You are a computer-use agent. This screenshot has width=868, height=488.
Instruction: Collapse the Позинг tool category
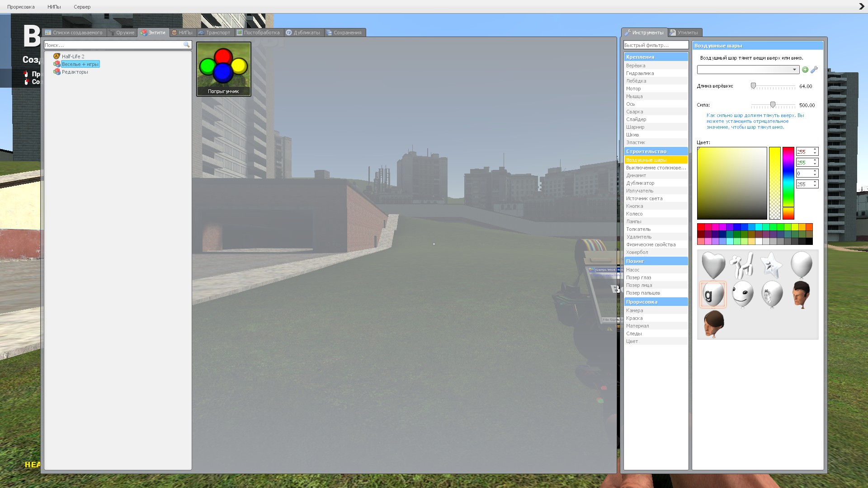point(656,261)
